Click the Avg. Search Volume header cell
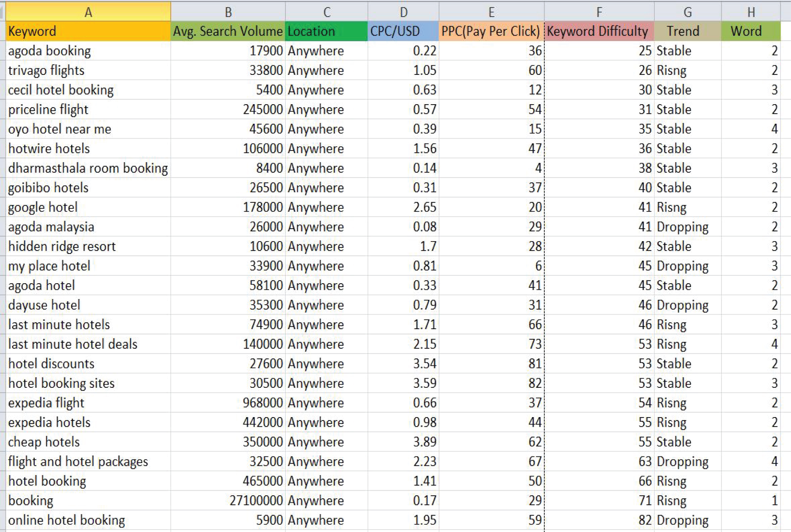 (x=228, y=31)
